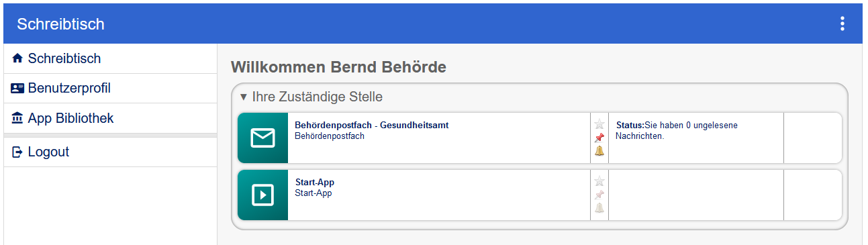The height and width of the screenshot is (245, 868).
Task: Click the unread messages status text
Action: [681, 130]
